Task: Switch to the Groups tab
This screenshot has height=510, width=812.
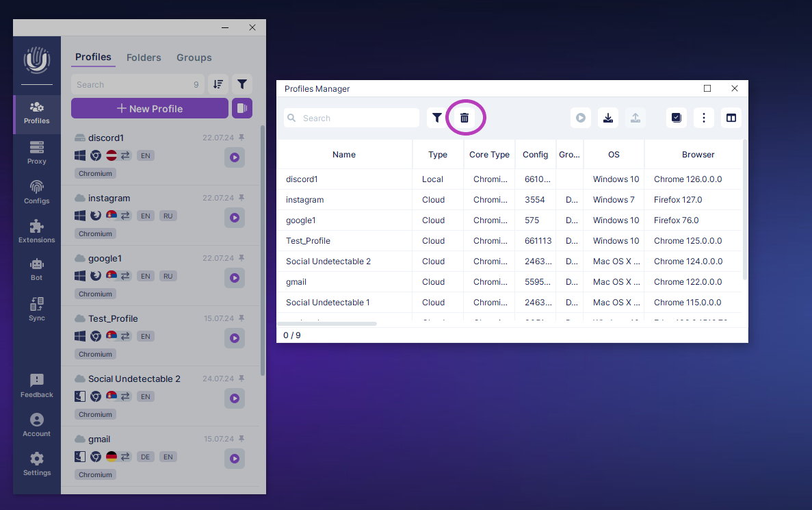Action: click(x=194, y=58)
